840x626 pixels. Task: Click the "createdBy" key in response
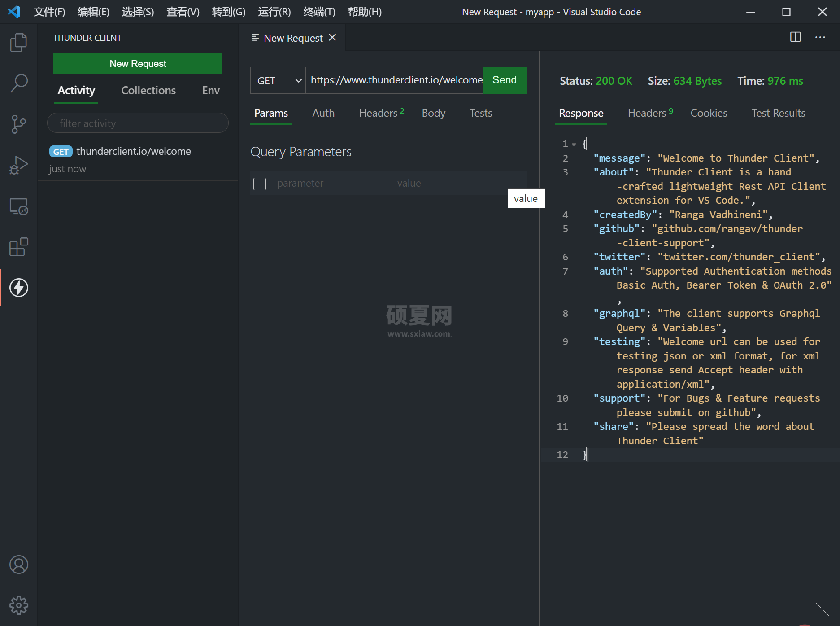[625, 215]
